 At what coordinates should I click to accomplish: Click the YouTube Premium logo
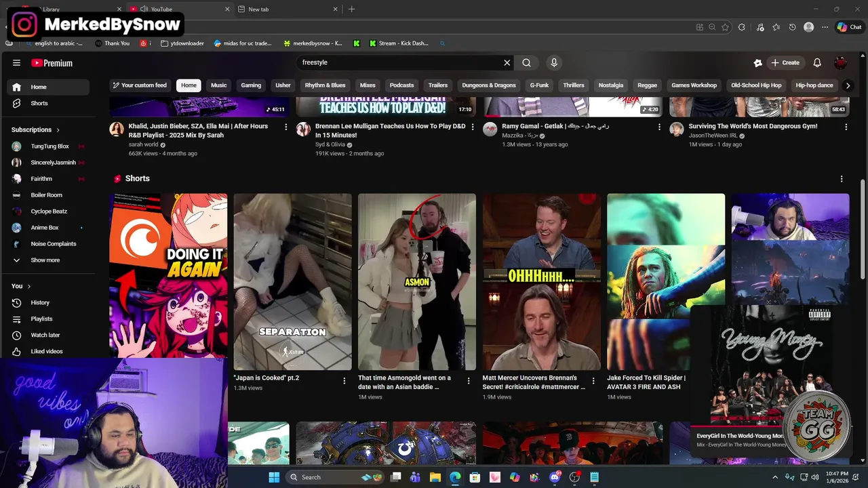[x=52, y=63]
